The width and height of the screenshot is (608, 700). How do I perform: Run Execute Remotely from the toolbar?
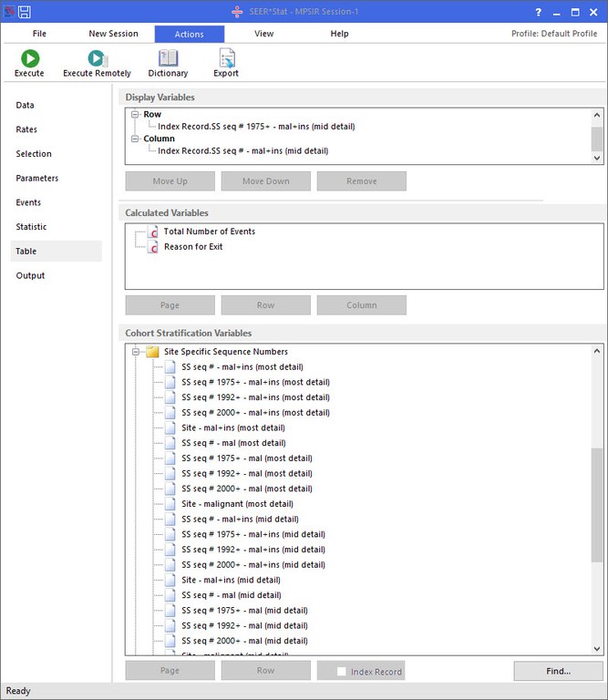tap(97, 59)
